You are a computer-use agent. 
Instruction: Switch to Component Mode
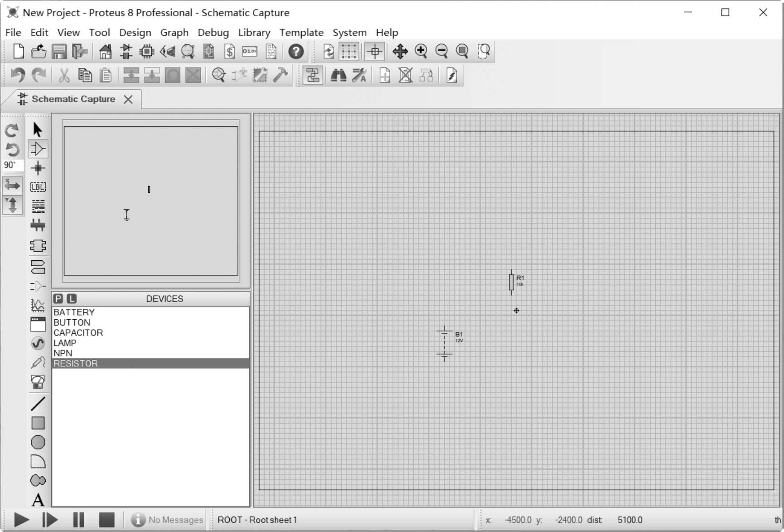(38, 149)
